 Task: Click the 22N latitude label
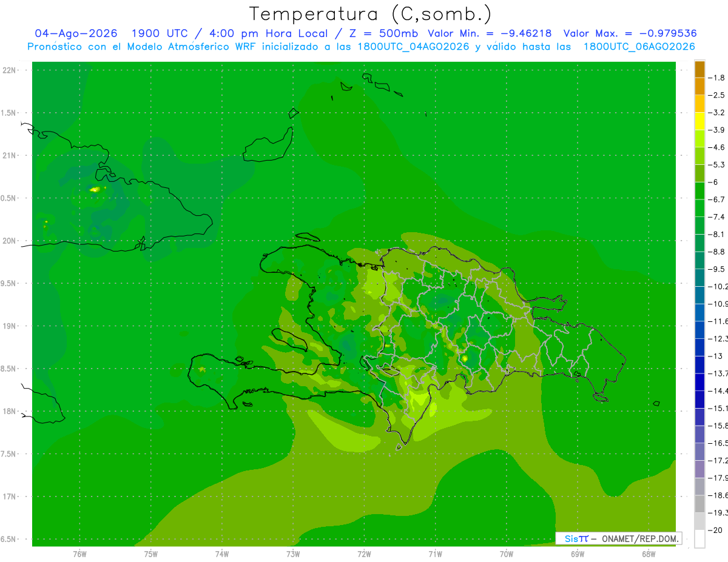pyautogui.click(x=9, y=70)
